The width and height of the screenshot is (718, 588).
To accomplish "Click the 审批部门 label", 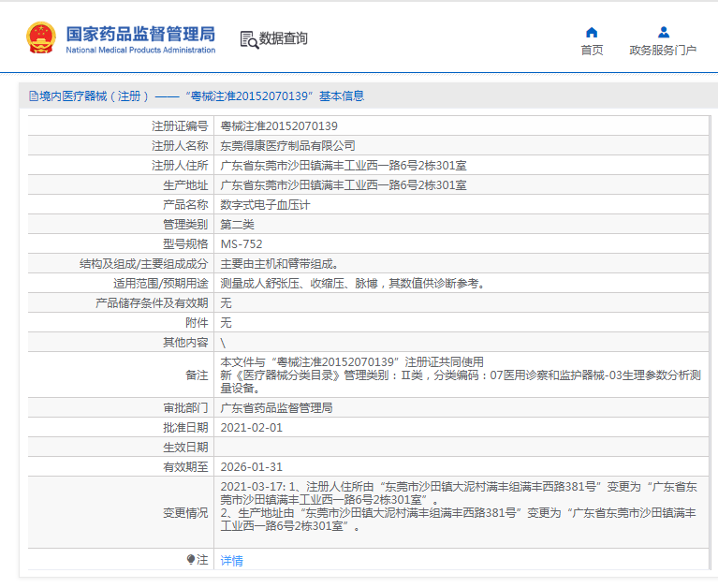I will [185, 408].
